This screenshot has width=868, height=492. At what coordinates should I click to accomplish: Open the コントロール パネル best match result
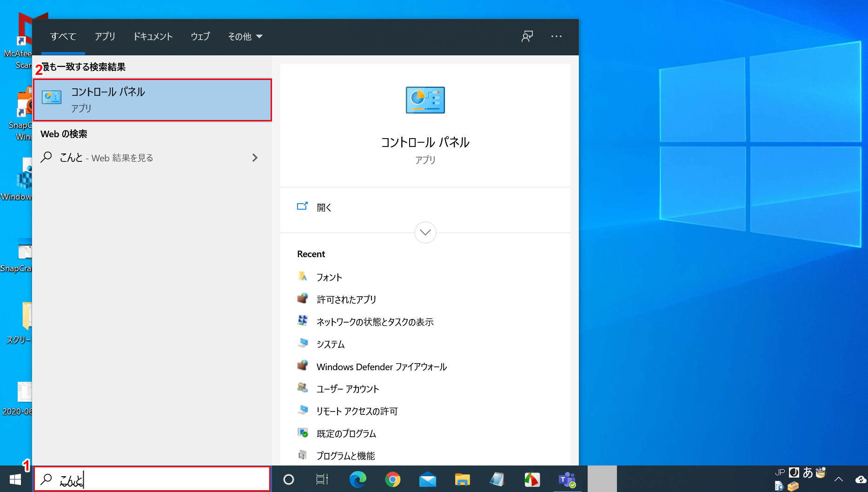[x=152, y=100]
